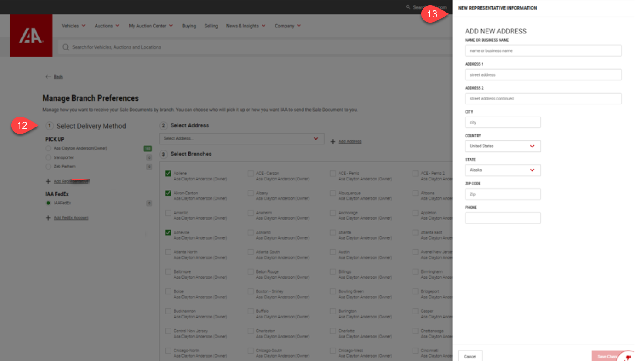Click the Add Address link
Viewport: 644px width, 361px height.
pyautogui.click(x=350, y=141)
